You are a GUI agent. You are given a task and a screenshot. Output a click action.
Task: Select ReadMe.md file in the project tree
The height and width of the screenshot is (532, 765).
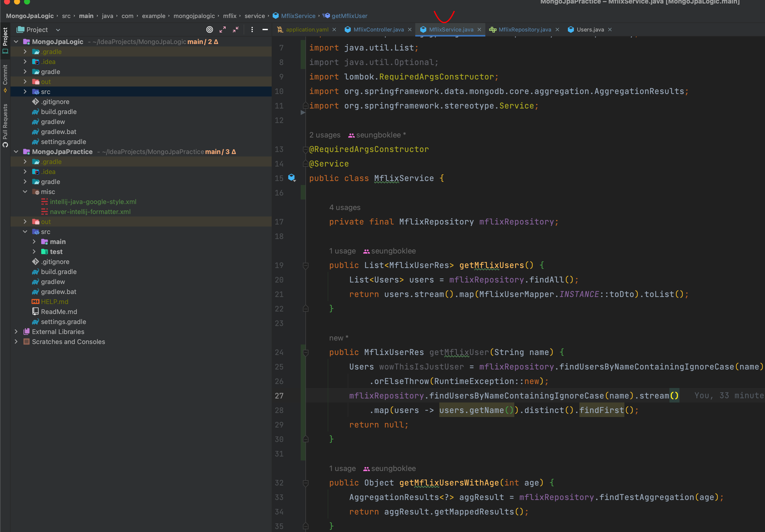(x=59, y=311)
